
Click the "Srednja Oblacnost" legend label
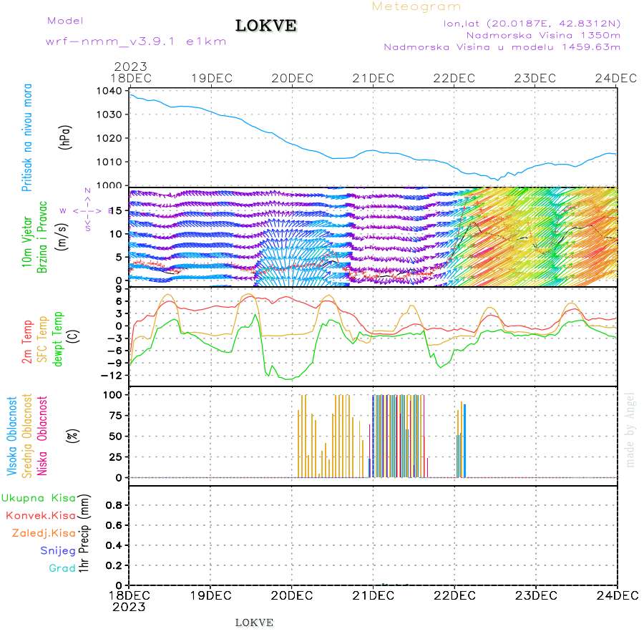[27, 436]
